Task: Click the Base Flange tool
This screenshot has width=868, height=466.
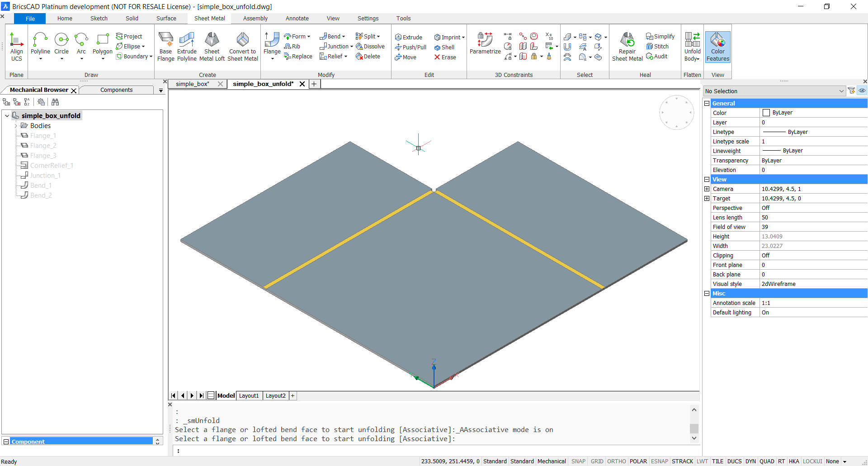Action: 165,47
